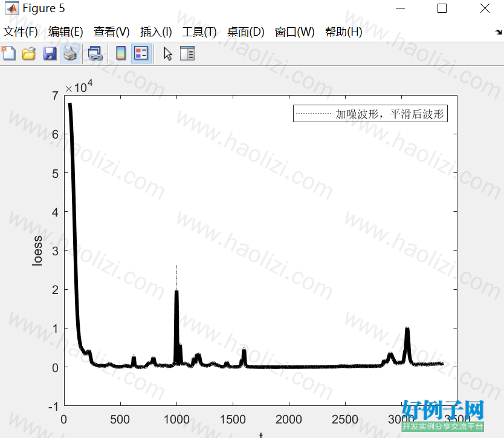Save the figure with floppy disk icon
Viewport: 504px width, 438px height.
pos(50,53)
